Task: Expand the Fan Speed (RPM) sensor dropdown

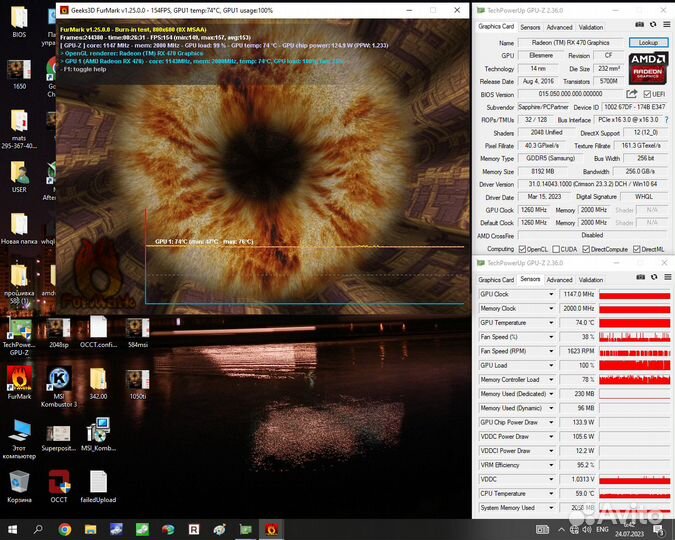Action: (x=551, y=351)
